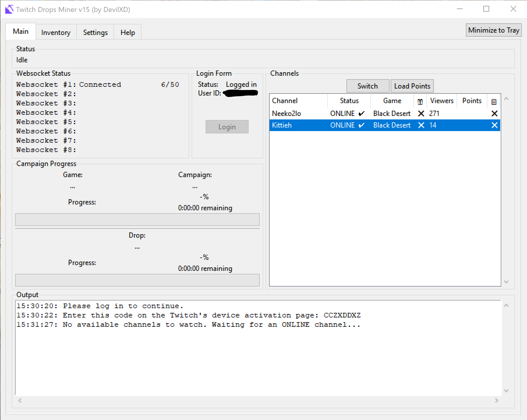Open the Help tab
Viewport: 527px width, 420px height.
click(127, 32)
